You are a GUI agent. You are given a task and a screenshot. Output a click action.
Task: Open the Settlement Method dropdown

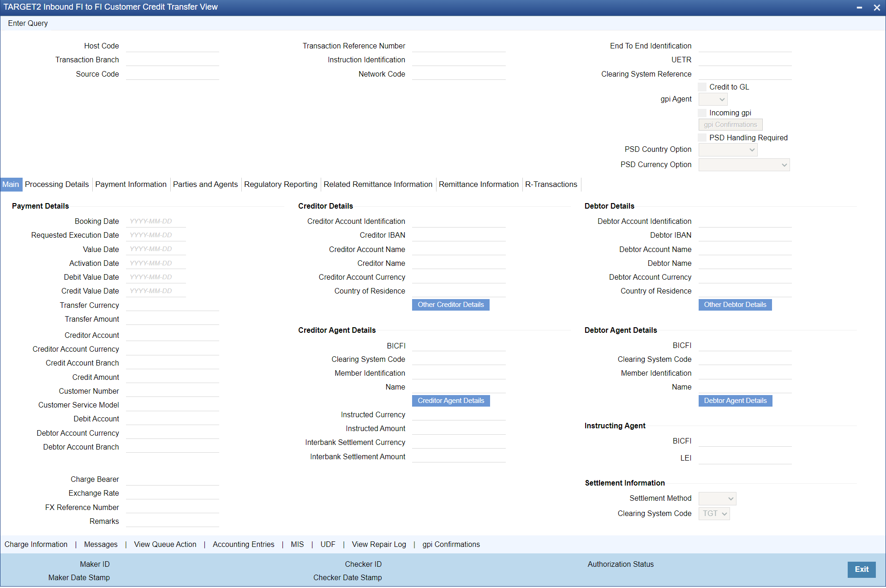(717, 498)
